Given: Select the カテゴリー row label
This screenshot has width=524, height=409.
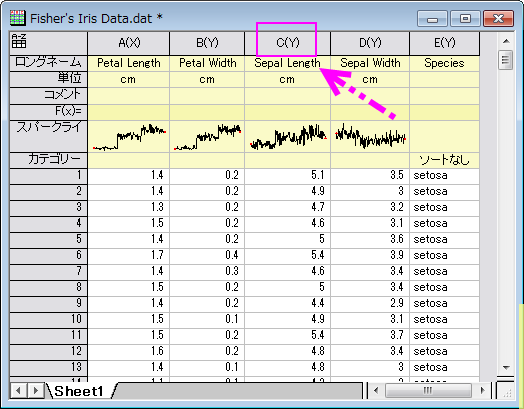Looking at the screenshot, I should (x=48, y=160).
